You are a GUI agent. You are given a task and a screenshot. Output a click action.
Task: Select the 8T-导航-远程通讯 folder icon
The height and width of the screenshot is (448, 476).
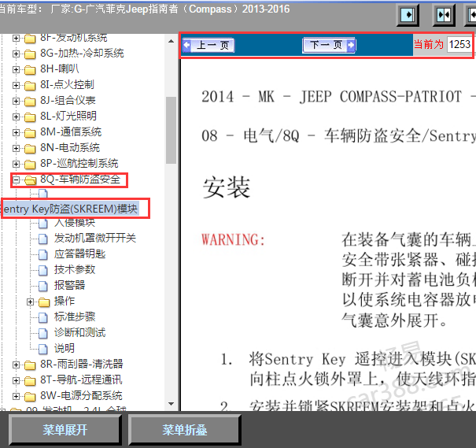(x=30, y=381)
